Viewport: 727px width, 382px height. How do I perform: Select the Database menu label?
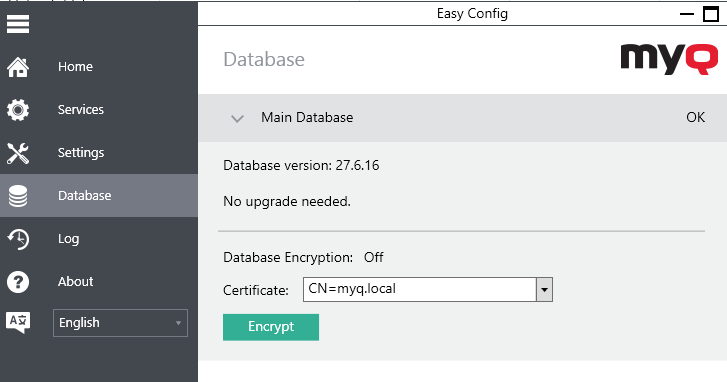84,196
